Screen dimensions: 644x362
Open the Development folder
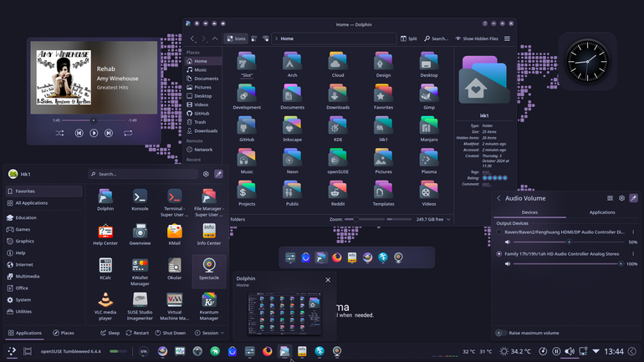point(247,97)
